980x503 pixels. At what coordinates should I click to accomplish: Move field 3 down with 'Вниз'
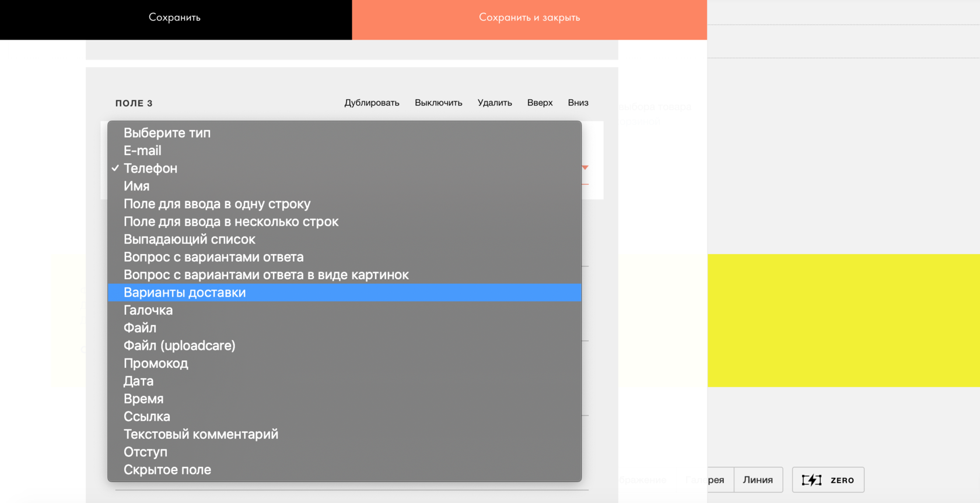point(578,103)
